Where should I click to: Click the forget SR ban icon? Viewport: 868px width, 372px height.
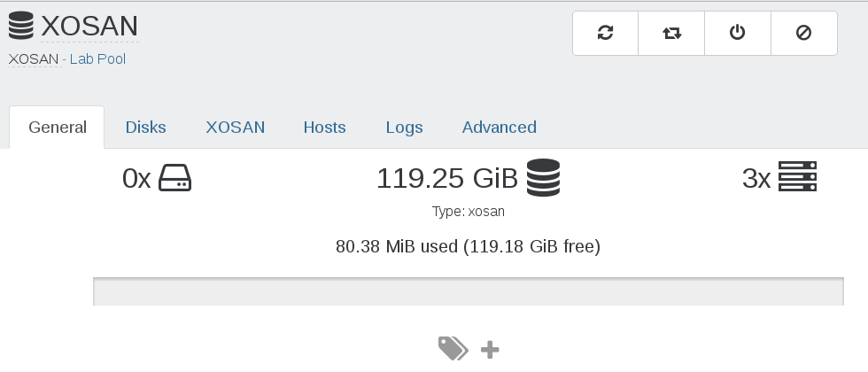tap(804, 34)
